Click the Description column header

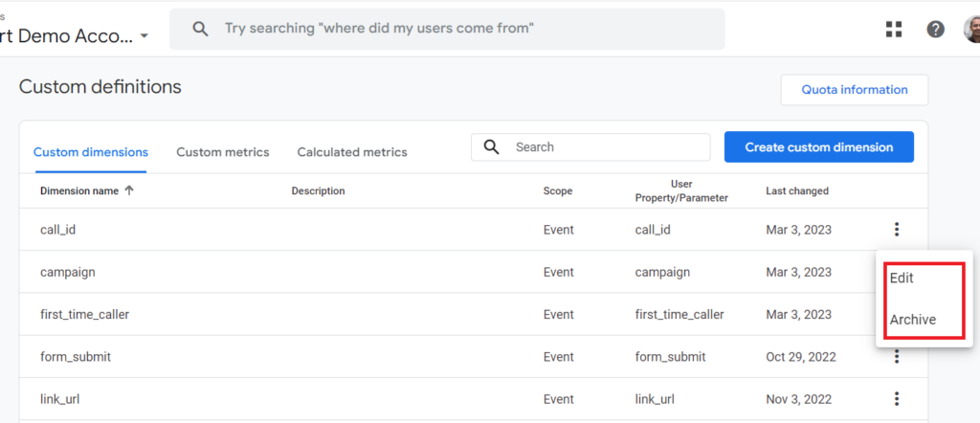coord(318,191)
